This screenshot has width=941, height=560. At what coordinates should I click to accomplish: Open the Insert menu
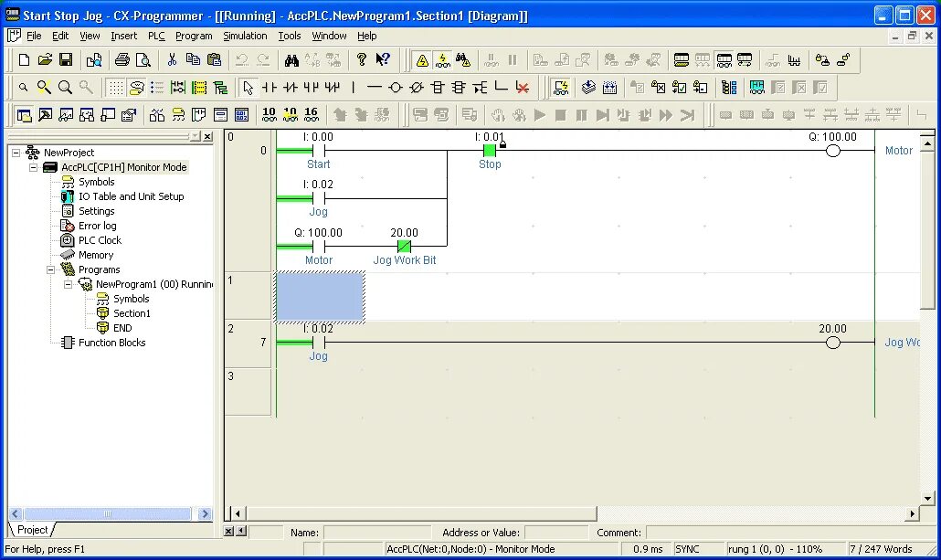coord(123,36)
